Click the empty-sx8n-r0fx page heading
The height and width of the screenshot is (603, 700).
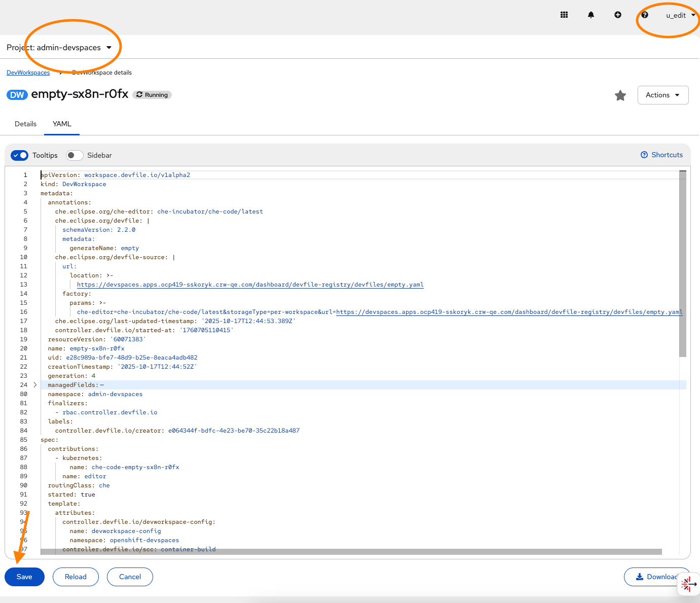pos(80,94)
